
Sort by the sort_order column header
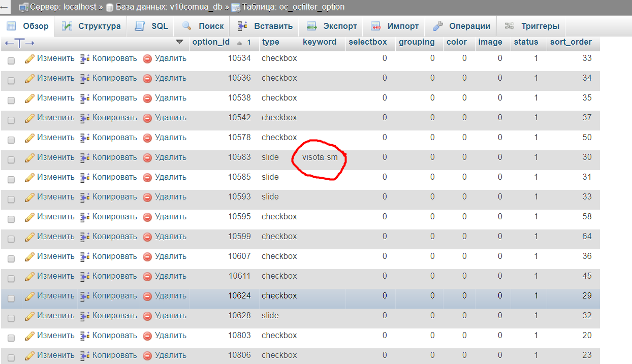[x=571, y=42]
